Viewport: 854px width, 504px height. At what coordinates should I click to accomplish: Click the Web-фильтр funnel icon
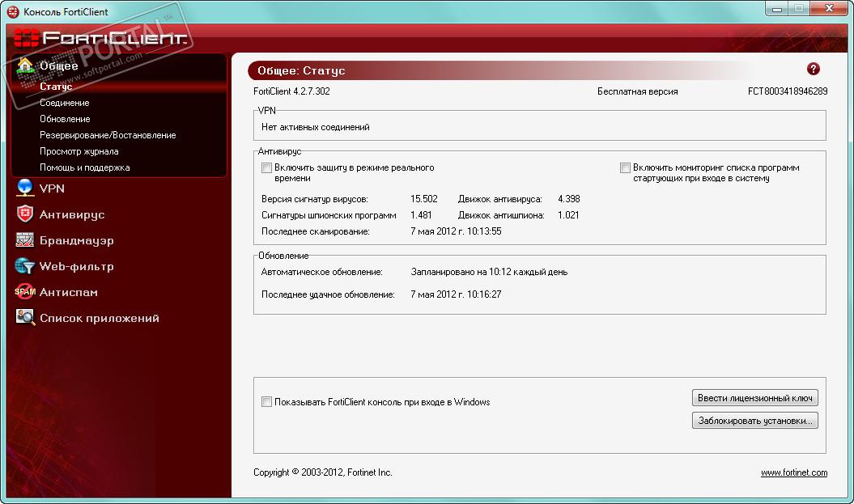pyautogui.click(x=25, y=266)
